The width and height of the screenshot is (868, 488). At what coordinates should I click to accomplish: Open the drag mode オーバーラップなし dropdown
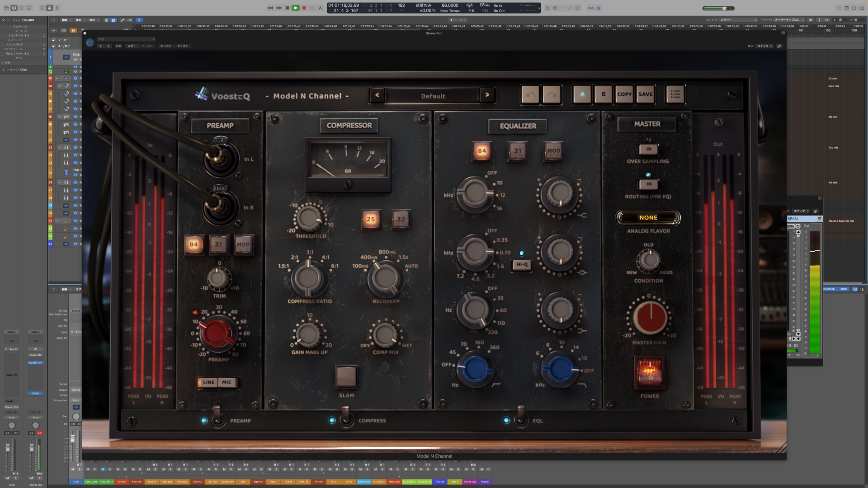click(x=790, y=20)
